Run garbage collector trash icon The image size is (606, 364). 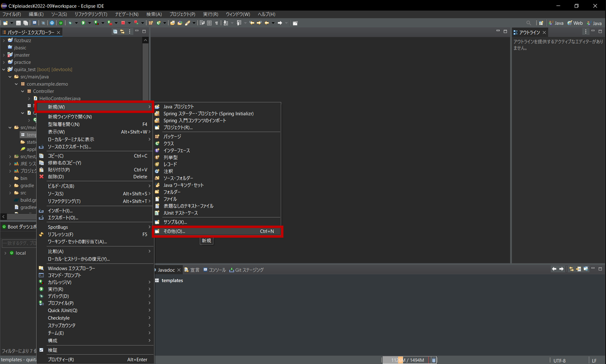pos(434,360)
